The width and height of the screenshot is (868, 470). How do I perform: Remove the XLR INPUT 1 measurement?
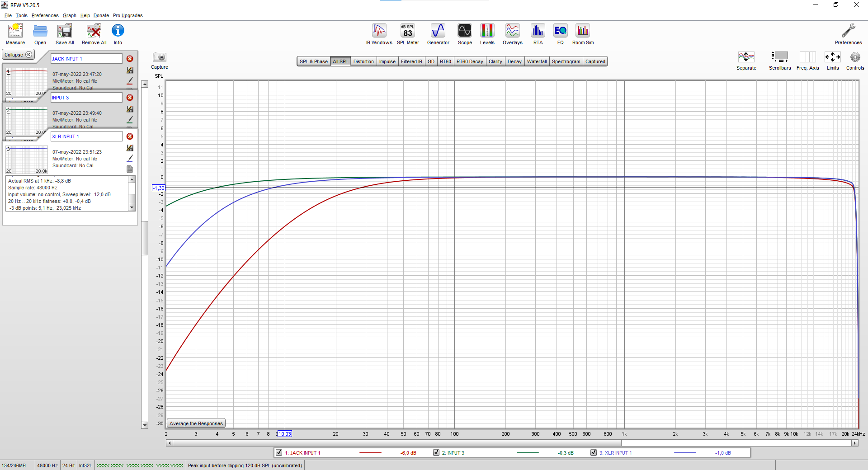pyautogui.click(x=130, y=136)
